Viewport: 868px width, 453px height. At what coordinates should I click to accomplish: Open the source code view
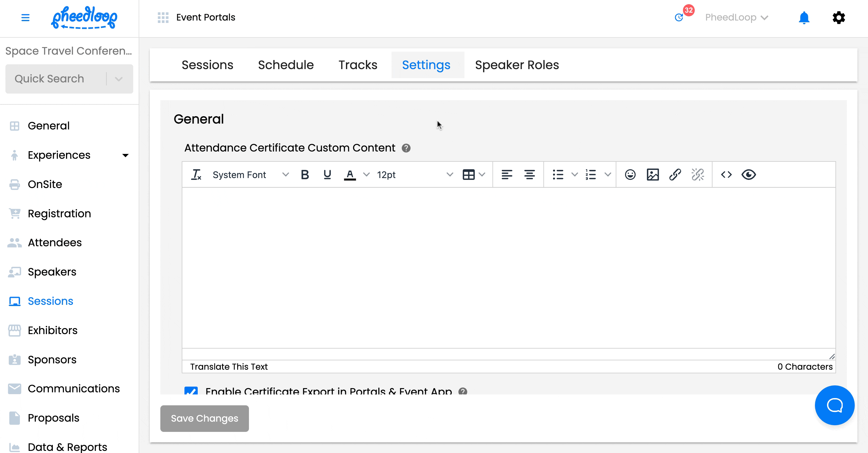coord(726,174)
